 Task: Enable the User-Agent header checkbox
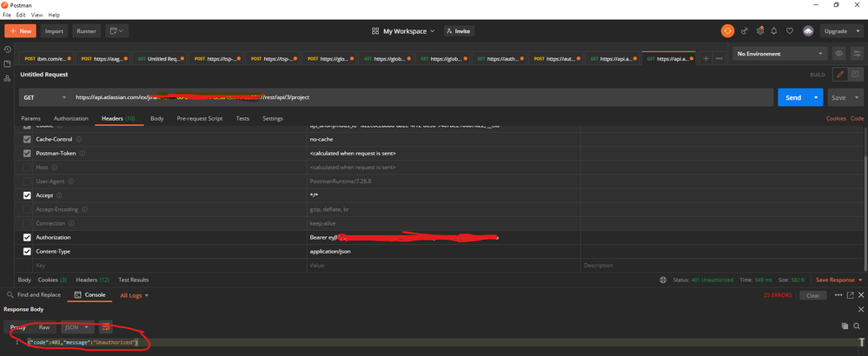[x=27, y=181]
